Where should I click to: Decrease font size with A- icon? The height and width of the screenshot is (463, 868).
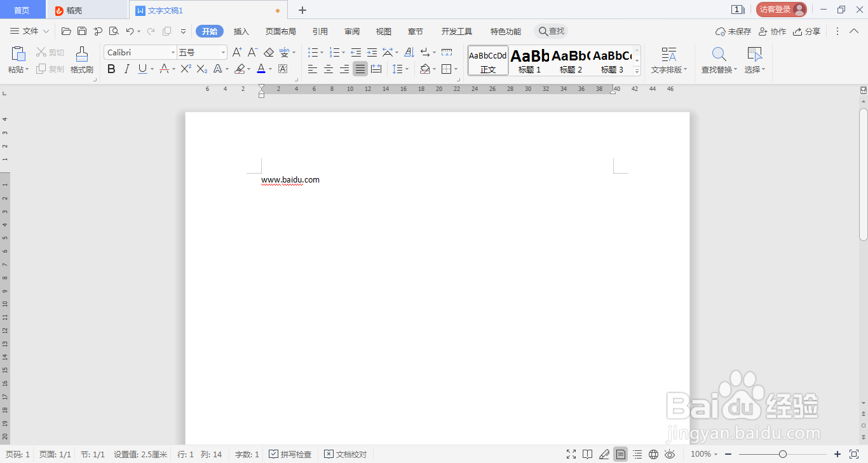point(252,52)
